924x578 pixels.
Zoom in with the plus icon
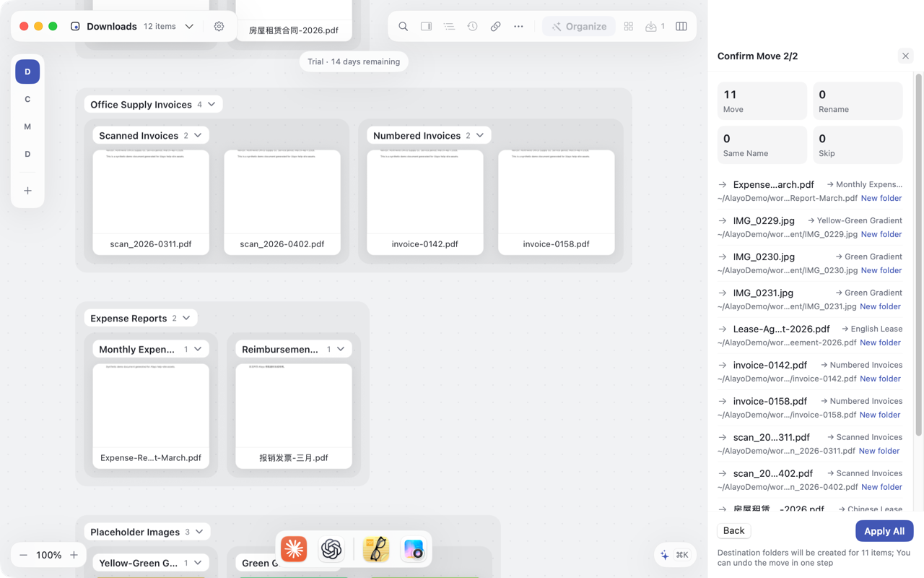[x=74, y=555]
